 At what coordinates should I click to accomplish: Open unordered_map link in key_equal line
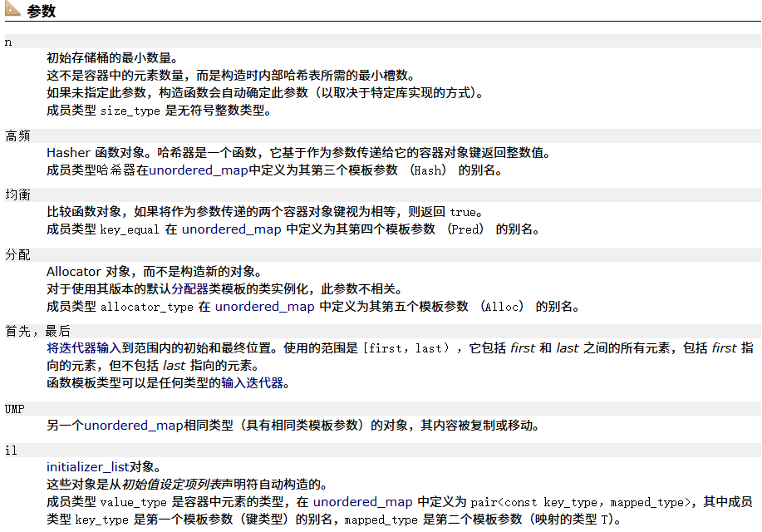pos(231,229)
